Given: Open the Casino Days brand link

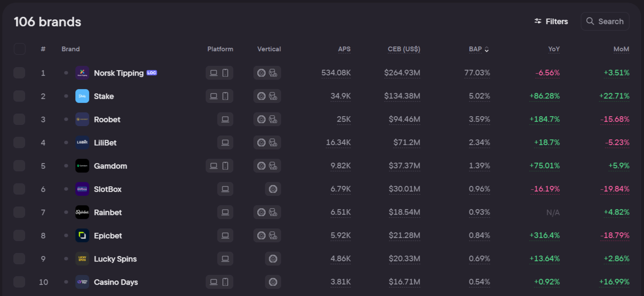Looking at the screenshot, I should click(x=116, y=282).
